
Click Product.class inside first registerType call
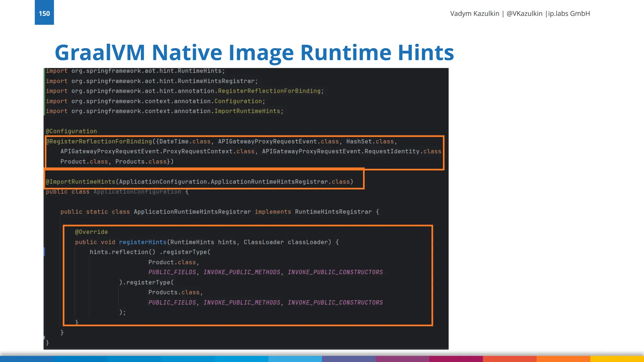tap(172, 262)
